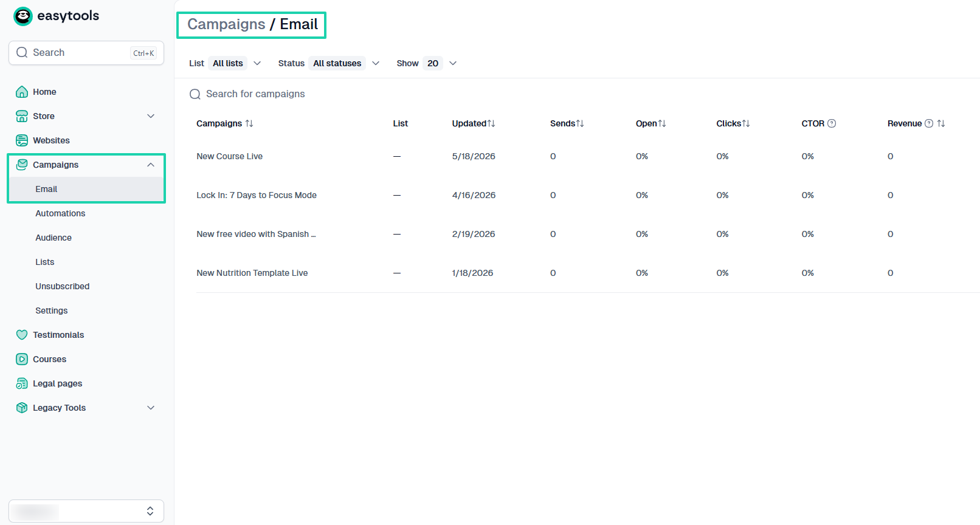Image resolution: width=980 pixels, height=525 pixels.
Task: Expand the Legacy Tools submenu chevron
Action: click(x=151, y=408)
